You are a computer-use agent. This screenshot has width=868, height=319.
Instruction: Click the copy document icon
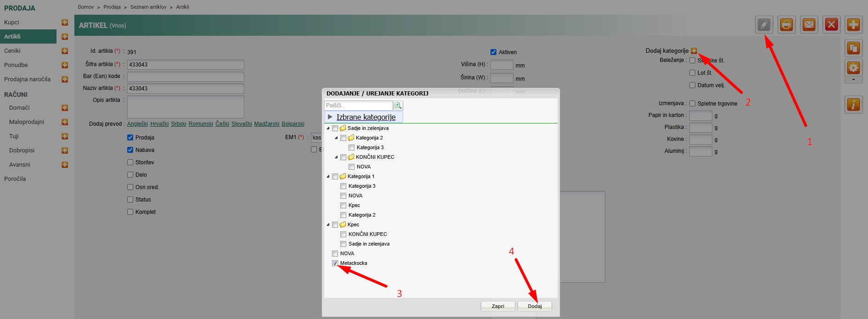853,48
